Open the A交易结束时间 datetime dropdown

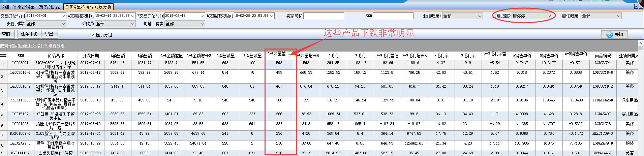(x=132, y=16)
